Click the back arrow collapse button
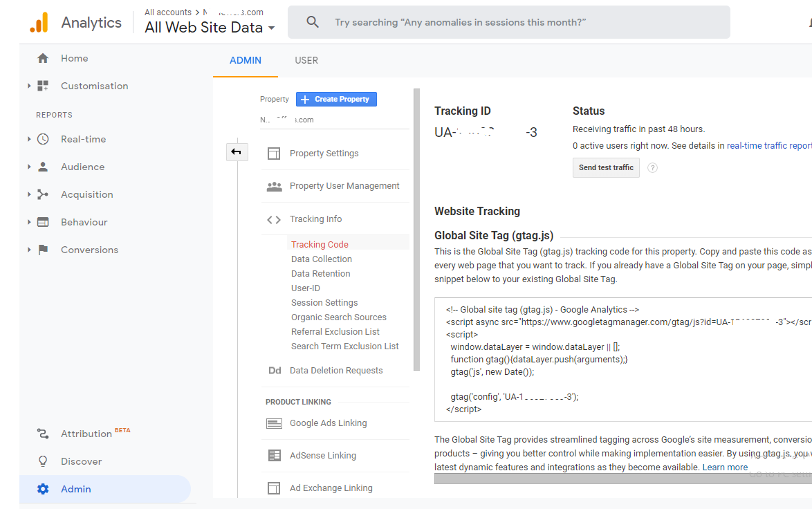Viewport: 812px width, 509px height. click(x=237, y=152)
